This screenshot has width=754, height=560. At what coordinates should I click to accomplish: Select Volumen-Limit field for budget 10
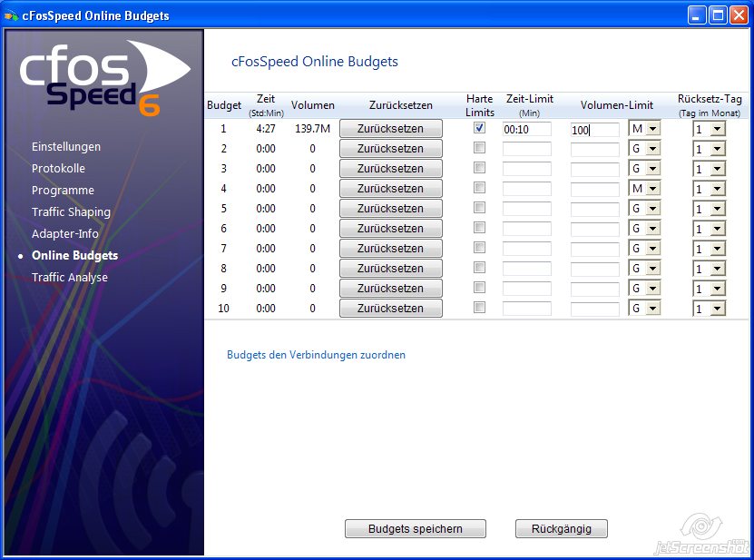coord(595,309)
